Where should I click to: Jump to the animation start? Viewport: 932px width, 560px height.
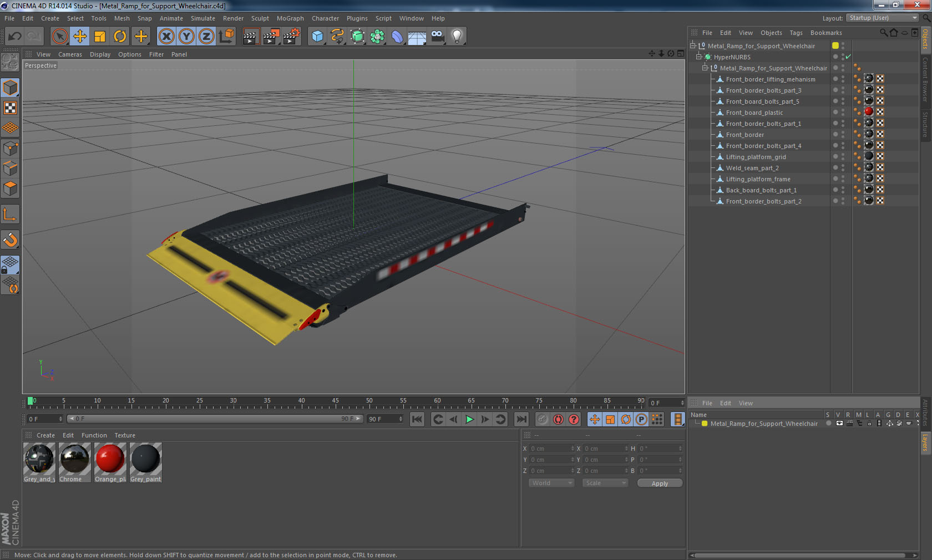point(417,419)
